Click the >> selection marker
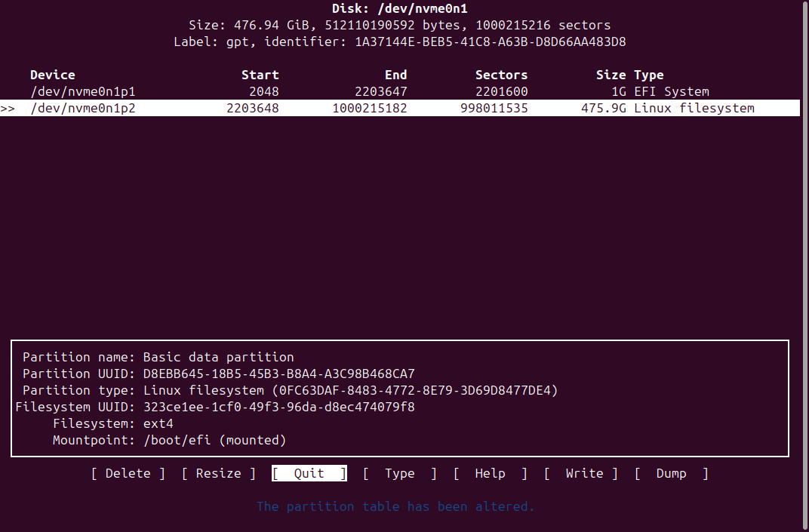This screenshot has width=809, height=532. [x=8, y=108]
